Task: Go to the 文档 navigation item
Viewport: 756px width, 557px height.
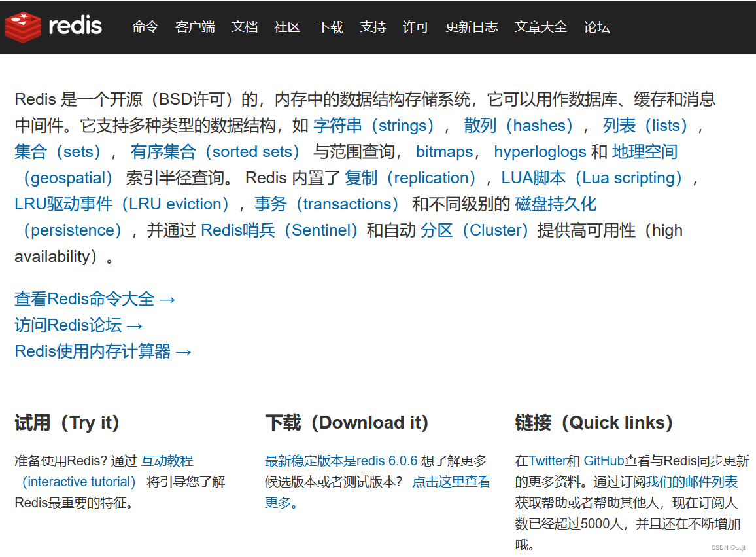Action: 245,27
